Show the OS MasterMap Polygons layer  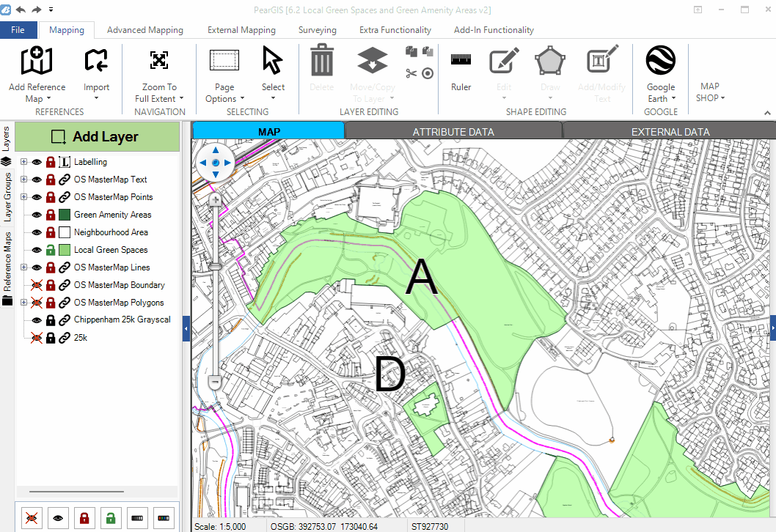tap(37, 303)
